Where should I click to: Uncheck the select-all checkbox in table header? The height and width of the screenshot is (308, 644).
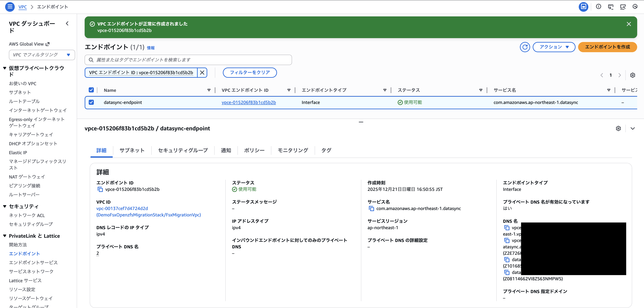tap(91, 90)
